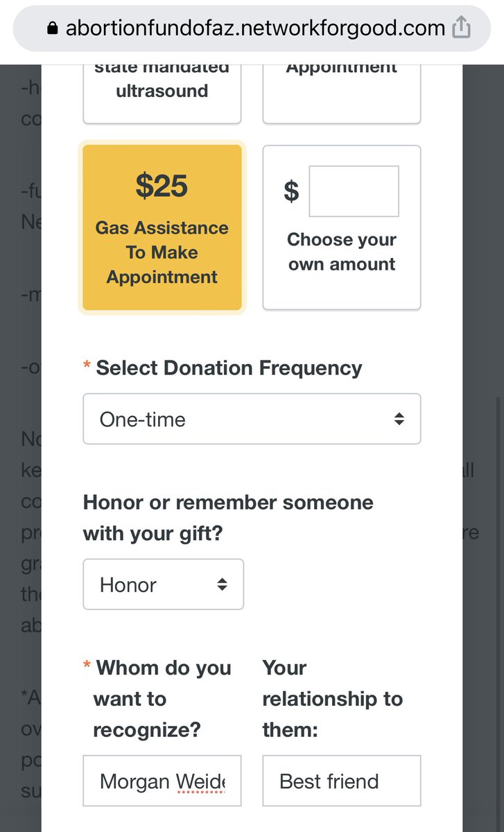Open the Honor or remember dropdown
The width and height of the screenshot is (504, 832).
tap(163, 584)
